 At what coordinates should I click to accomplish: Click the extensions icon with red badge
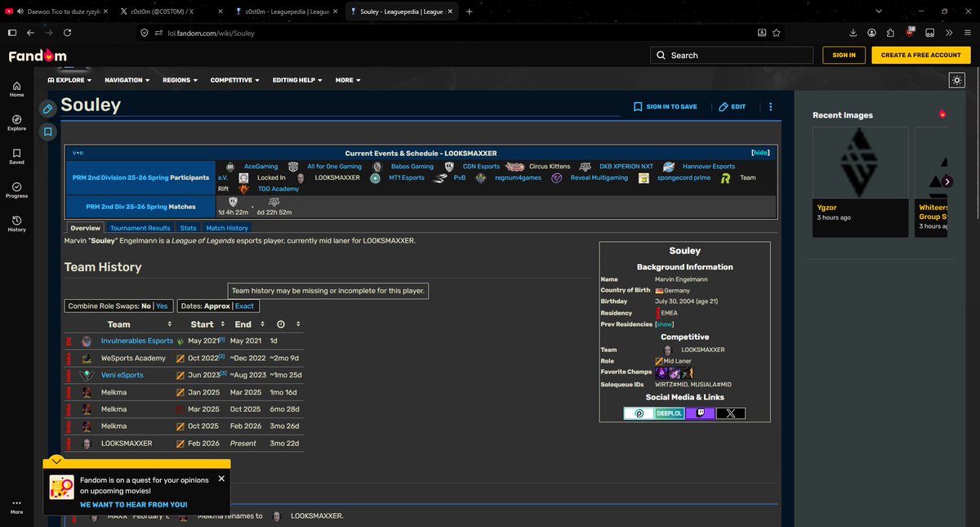910,33
